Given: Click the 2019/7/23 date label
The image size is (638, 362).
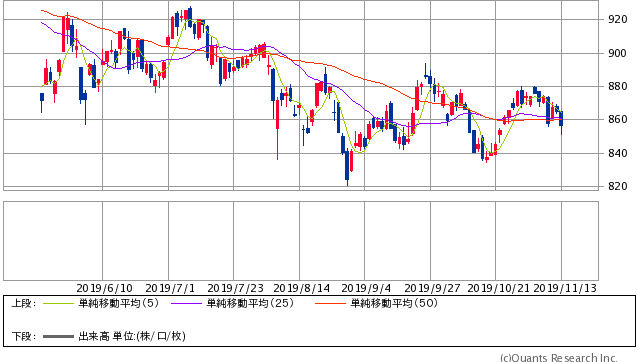Looking at the screenshot, I should click(x=236, y=288).
